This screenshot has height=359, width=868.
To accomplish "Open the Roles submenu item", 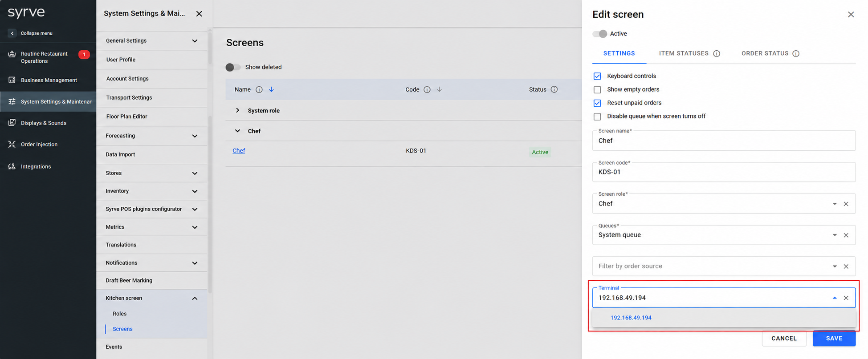I will coord(120,314).
